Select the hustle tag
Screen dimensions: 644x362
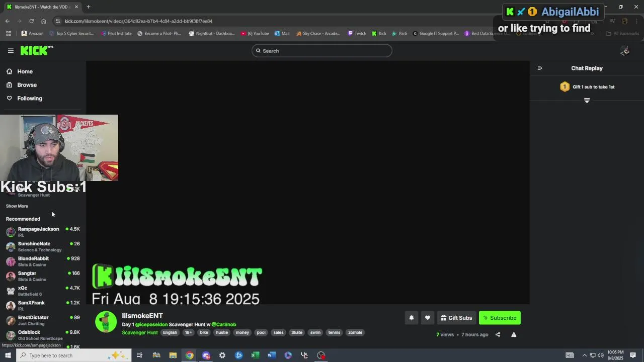[x=222, y=332]
